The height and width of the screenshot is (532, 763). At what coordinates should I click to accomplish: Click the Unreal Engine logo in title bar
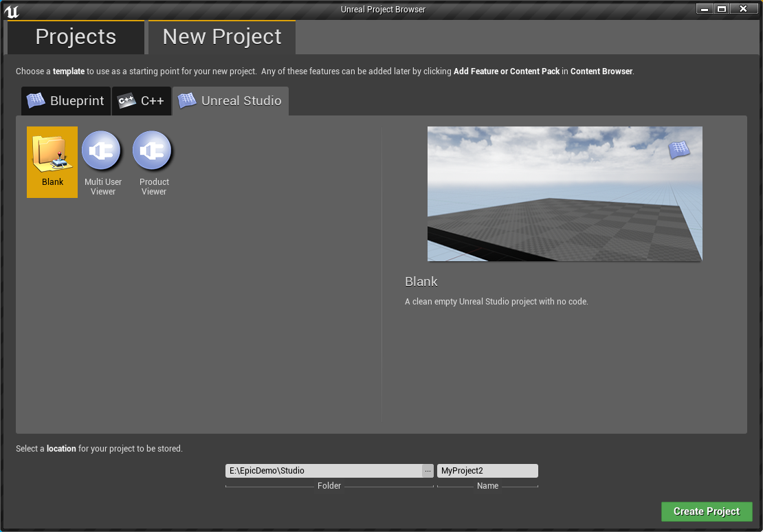12,11
